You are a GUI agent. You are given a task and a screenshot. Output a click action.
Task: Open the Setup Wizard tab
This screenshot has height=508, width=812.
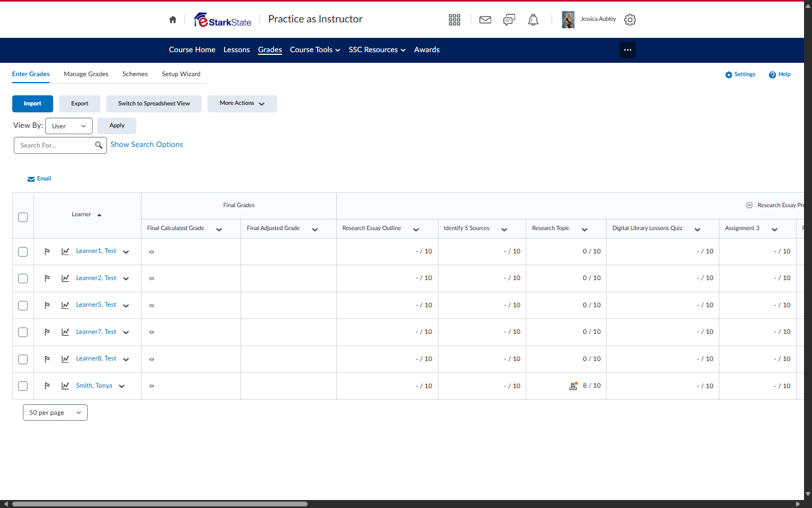181,74
